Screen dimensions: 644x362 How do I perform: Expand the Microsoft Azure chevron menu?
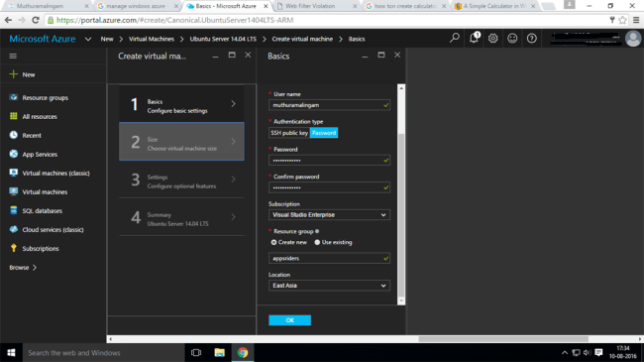[x=88, y=39]
